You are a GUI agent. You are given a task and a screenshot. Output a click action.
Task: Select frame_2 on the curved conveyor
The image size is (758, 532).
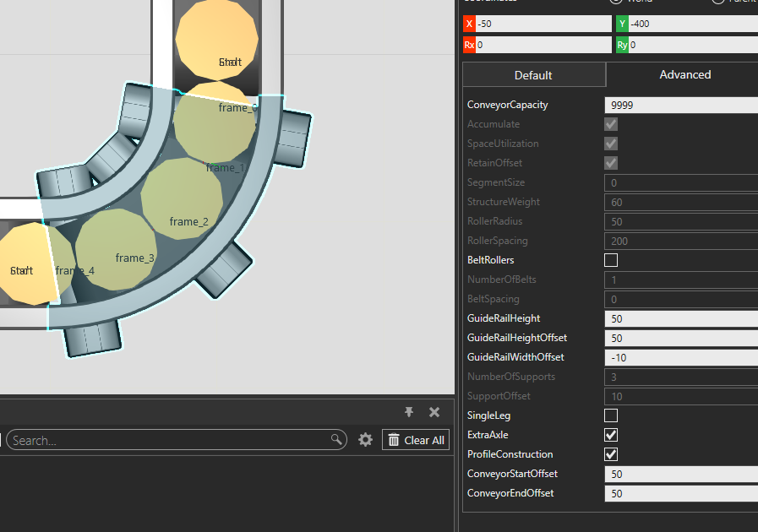tap(188, 222)
